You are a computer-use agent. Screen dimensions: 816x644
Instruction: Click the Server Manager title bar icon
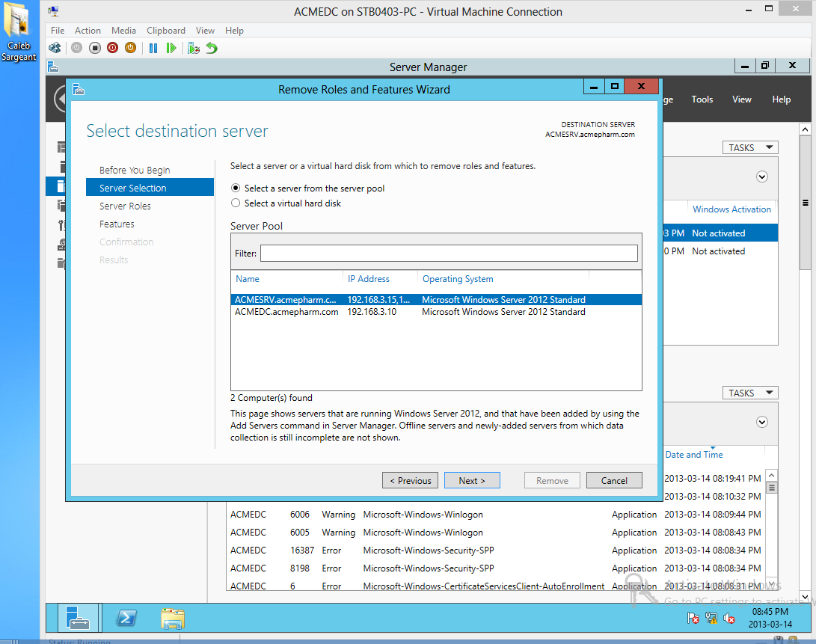pyautogui.click(x=53, y=67)
